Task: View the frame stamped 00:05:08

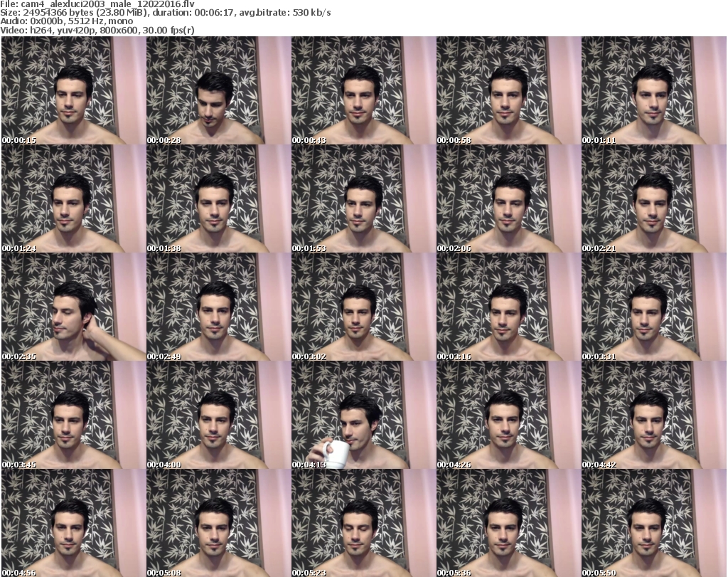Action: click(219, 523)
